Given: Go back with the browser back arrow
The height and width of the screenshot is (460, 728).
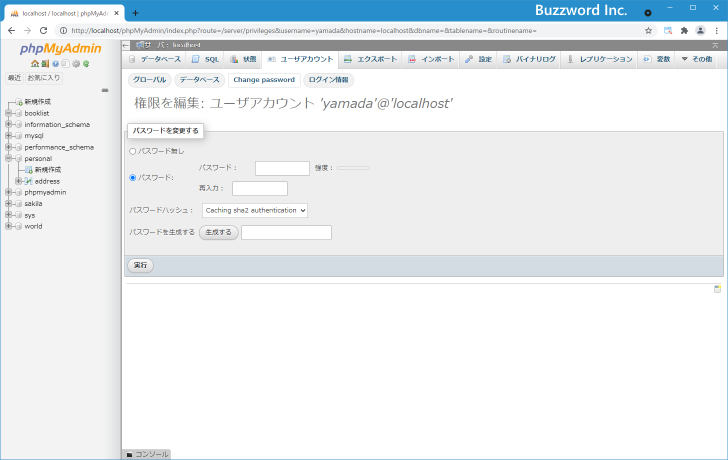Looking at the screenshot, I should [12, 31].
